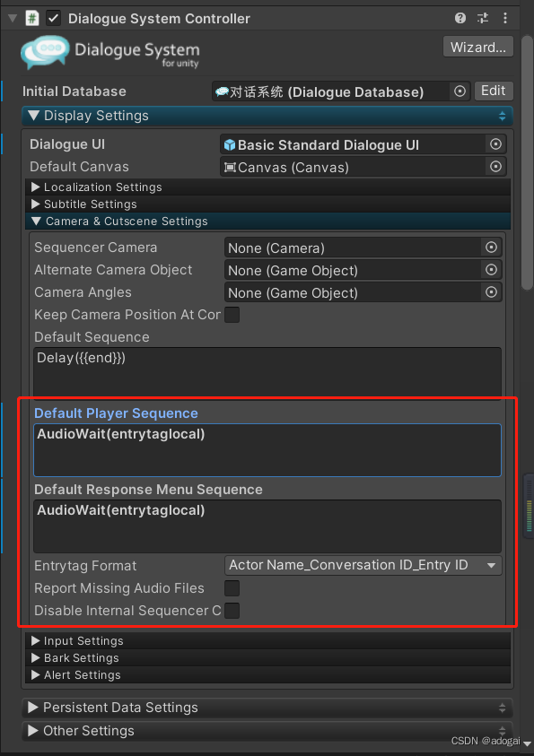Check Report Missing Audio Files
This screenshot has width=534, height=756.
[231, 588]
